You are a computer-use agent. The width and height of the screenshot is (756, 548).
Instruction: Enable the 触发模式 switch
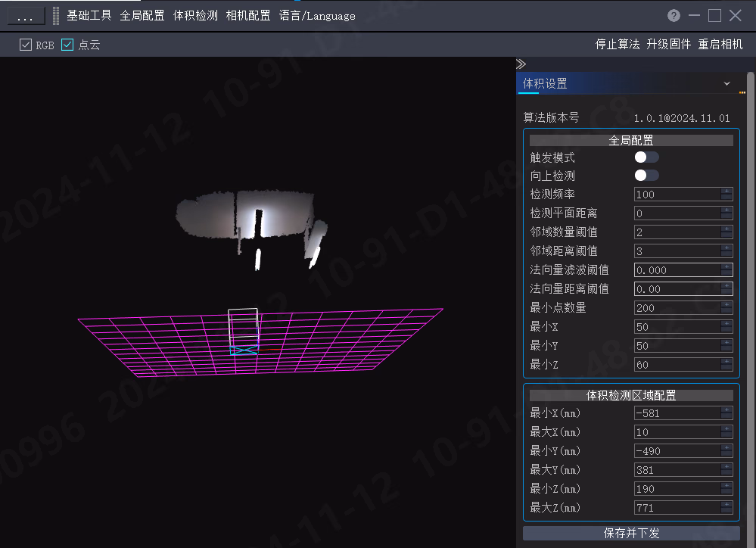(646, 157)
